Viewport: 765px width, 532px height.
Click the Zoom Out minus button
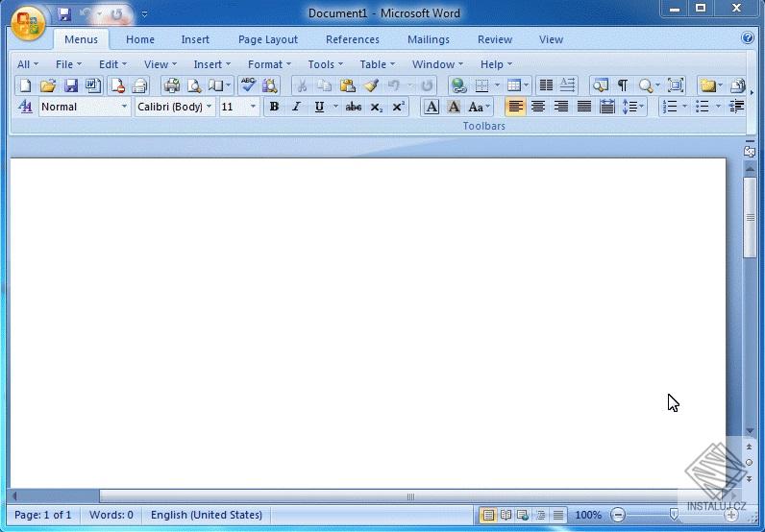point(618,515)
